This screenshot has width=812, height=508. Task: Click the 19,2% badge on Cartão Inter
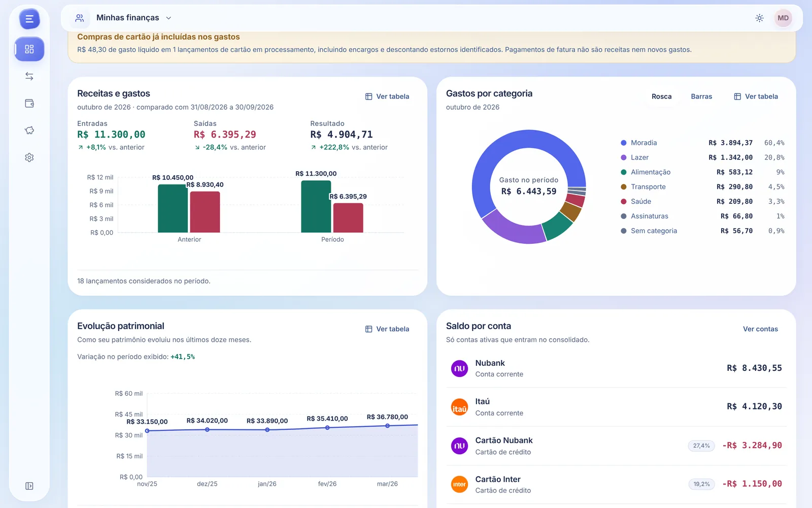[x=701, y=484]
